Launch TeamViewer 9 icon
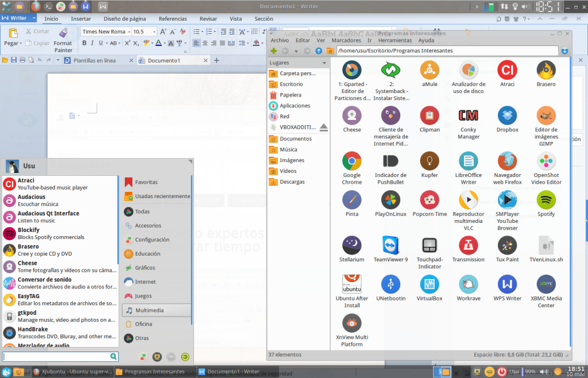This screenshot has width=588, height=378. pyautogui.click(x=390, y=245)
